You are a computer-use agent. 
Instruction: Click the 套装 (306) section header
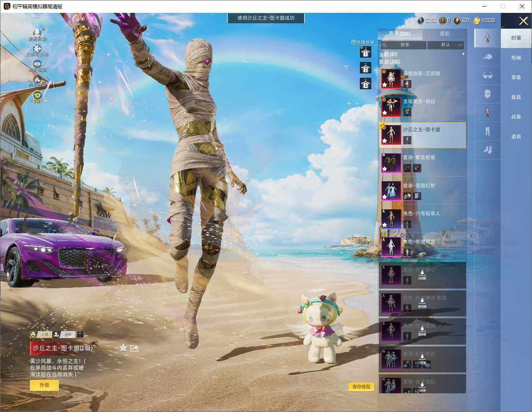point(390,62)
